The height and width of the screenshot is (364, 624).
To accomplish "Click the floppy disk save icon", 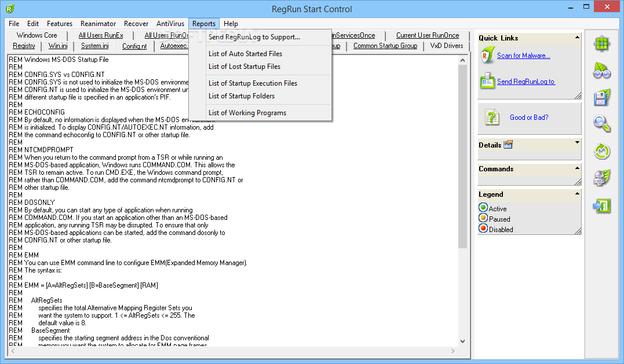I will coord(602,98).
